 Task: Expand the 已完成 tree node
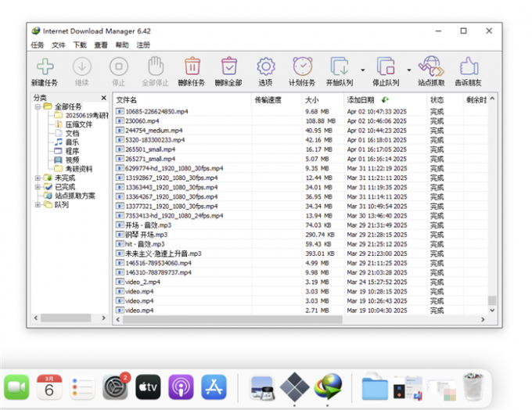coord(38,187)
